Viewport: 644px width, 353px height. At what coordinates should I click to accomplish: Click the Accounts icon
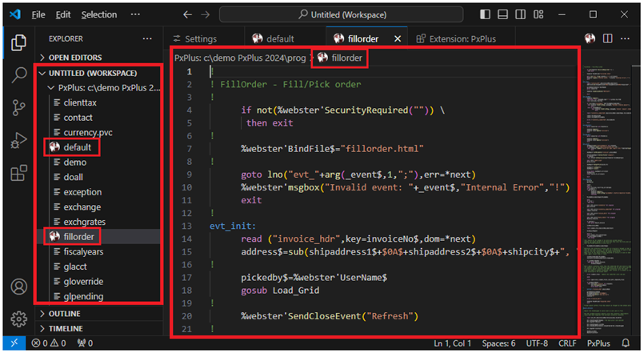(x=19, y=287)
